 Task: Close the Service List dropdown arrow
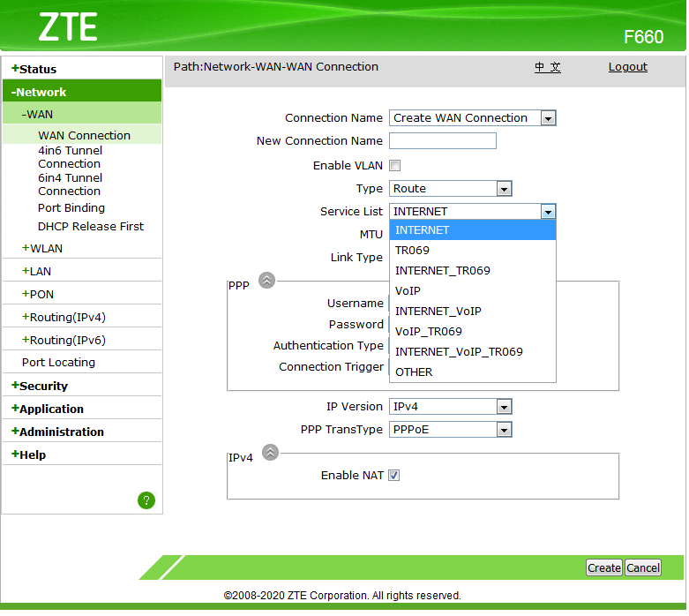pos(548,212)
